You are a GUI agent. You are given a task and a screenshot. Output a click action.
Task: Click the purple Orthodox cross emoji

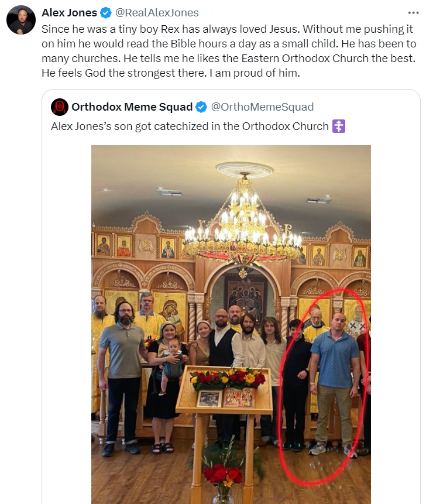click(x=339, y=126)
